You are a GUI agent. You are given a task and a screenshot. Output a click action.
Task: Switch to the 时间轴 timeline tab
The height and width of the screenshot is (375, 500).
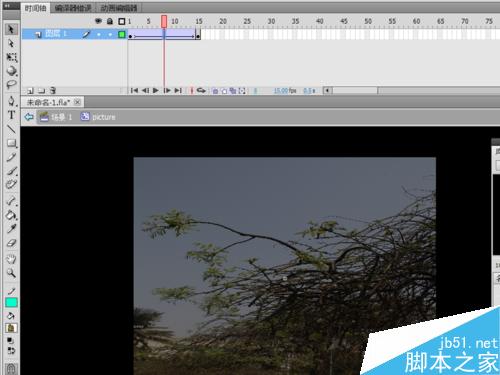click(x=35, y=8)
